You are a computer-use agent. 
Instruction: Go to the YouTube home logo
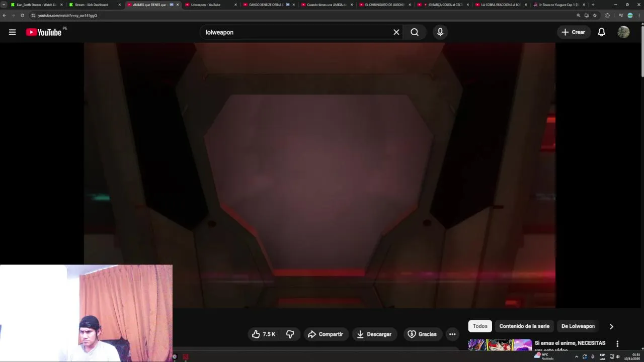click(44, 32)
